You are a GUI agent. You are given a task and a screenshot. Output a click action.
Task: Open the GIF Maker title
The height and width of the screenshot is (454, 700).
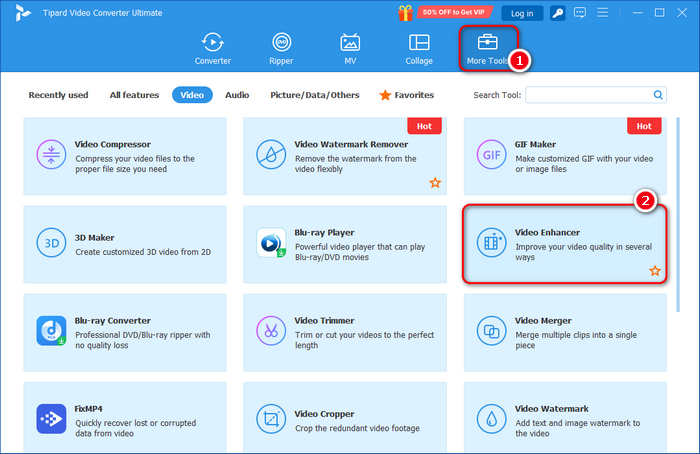tap(535, 144)
